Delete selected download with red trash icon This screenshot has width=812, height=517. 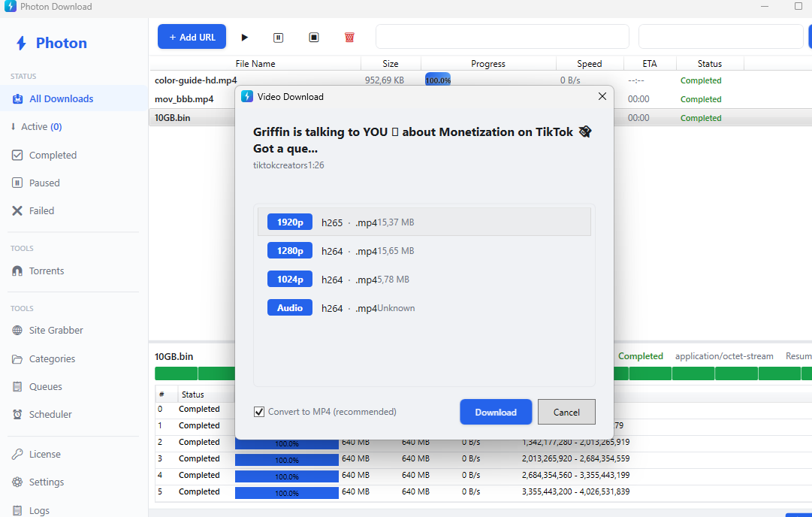349,38
